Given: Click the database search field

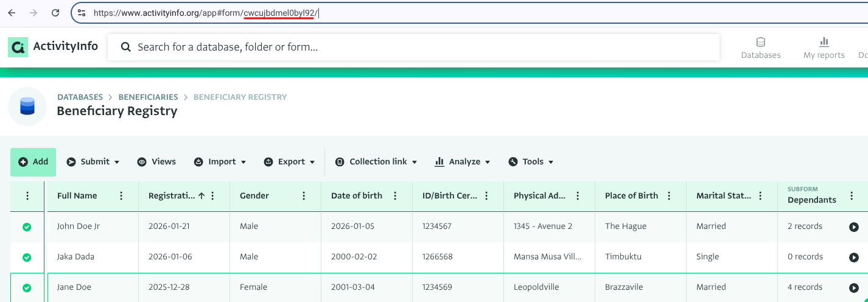Looking at the screenshot, I should (414, 47).
